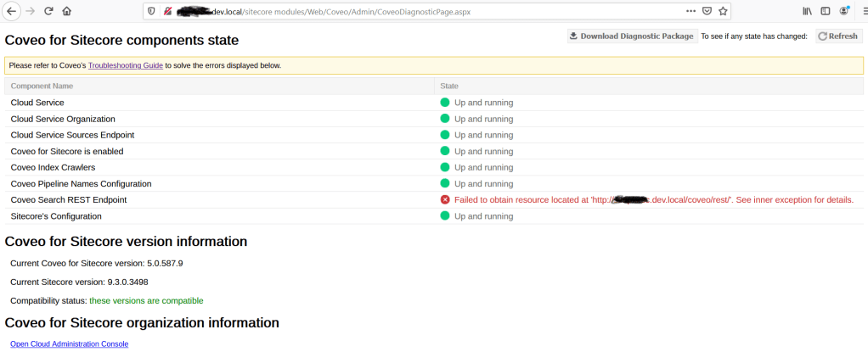Click 'Coveo for Sitecore organization information' heading
This screenshot has height=352, width=868.
[x=142, y=322]
